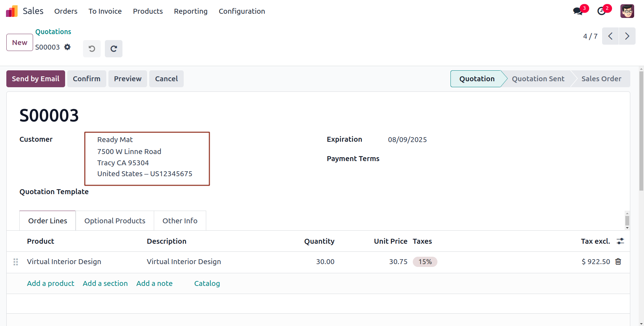Open column settings adjust icon
The height and width of the screenshot is (326, 644).
click(620, 241)
